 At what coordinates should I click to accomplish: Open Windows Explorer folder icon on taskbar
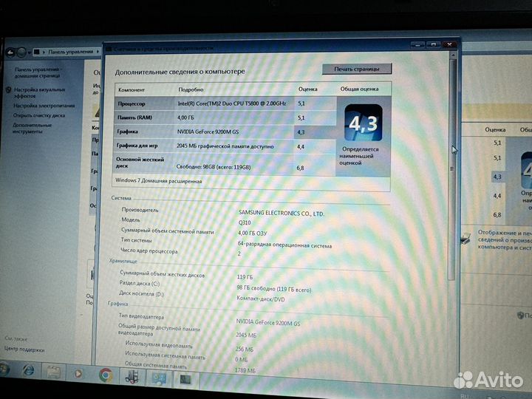(54, 372)
